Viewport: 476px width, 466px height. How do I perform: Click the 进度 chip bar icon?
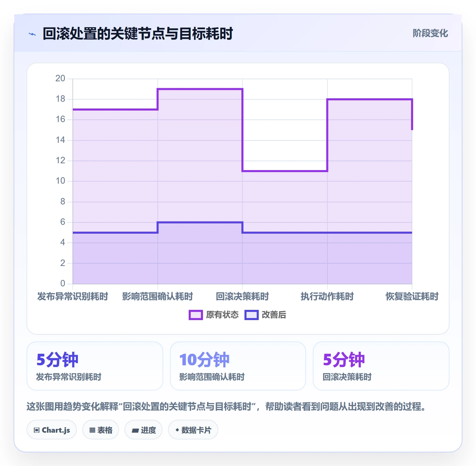(x=135, y=431)
